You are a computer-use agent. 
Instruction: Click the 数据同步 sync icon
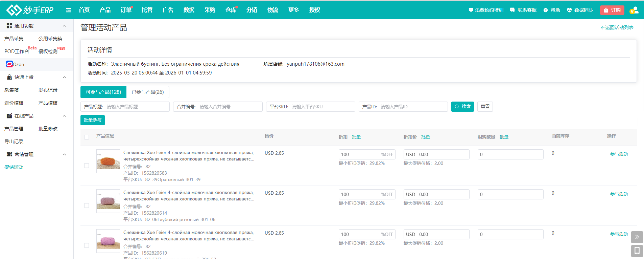point(569,10)
